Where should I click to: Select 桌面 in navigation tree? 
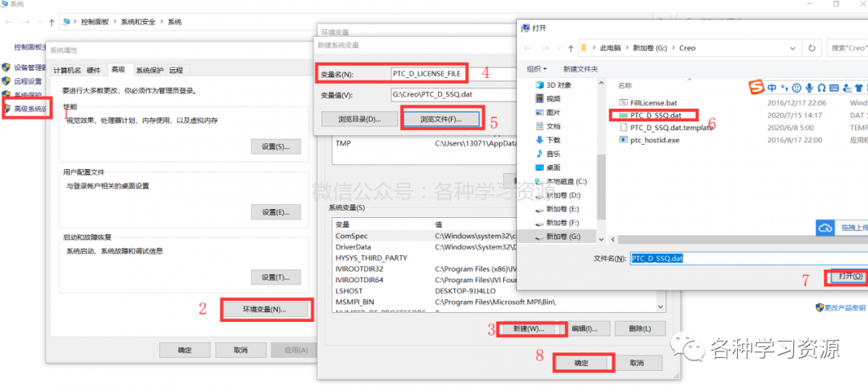[x=547, y=167]
